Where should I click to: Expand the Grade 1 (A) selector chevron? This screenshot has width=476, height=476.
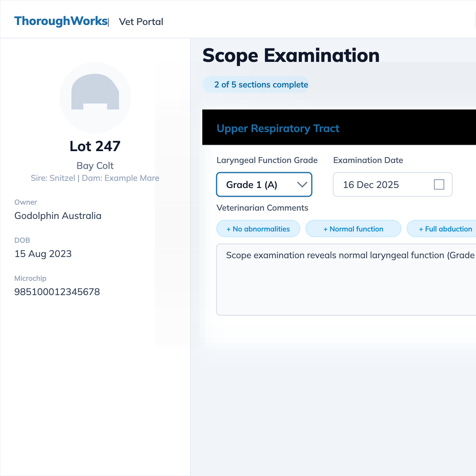pyautogui.click(x=303, y=184)
